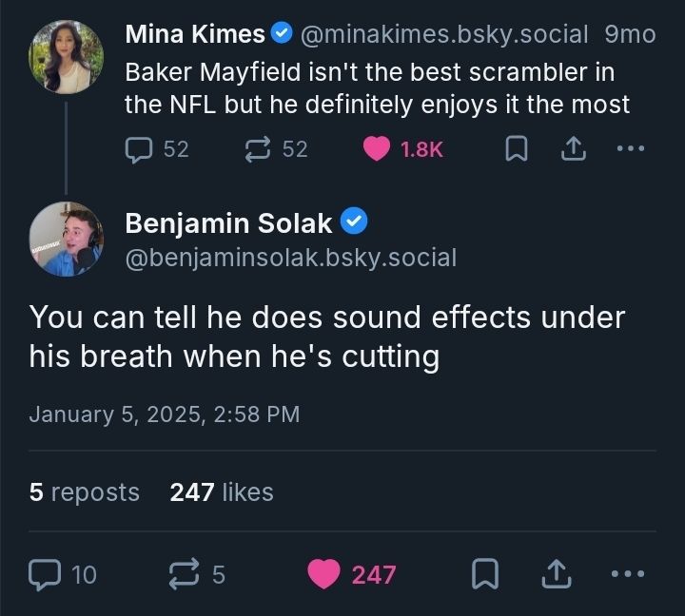
Task: Repost Mina Kimes' post
Action: coord(259,149)
